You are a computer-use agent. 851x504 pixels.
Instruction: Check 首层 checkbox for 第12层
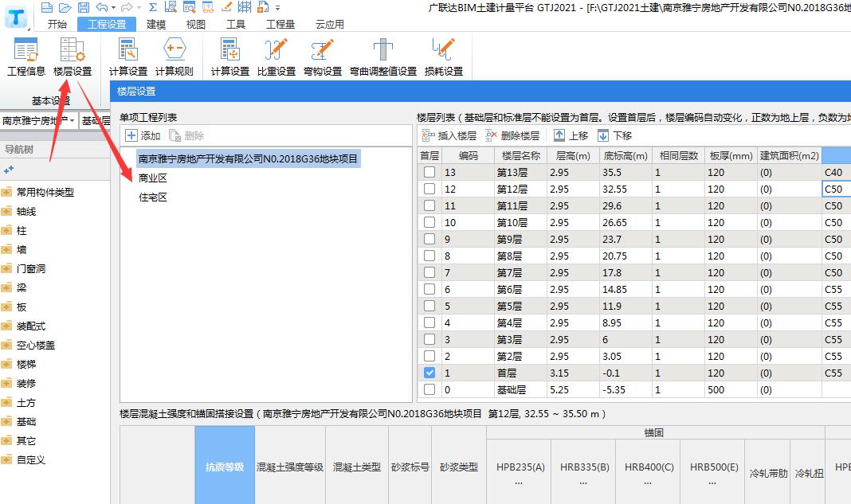[429, 189]
